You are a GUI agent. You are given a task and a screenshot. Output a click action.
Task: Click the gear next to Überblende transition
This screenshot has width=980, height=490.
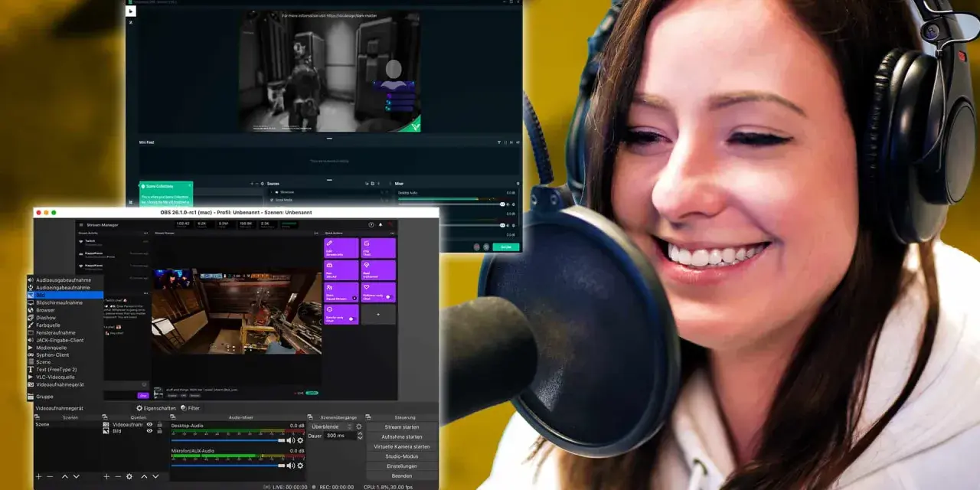[x=358, y=426]
